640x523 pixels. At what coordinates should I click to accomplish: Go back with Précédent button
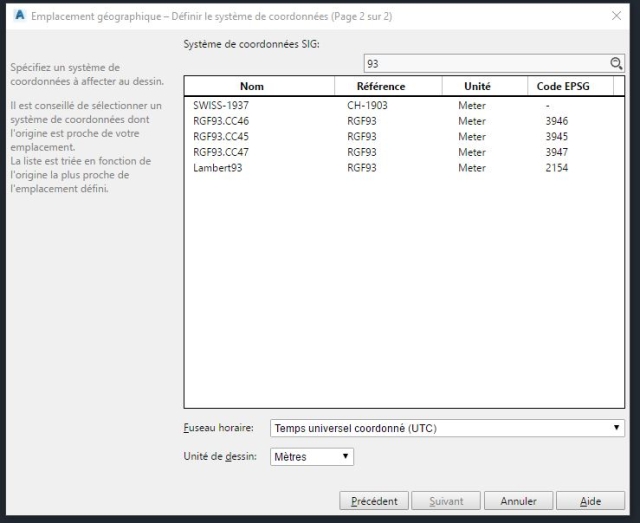374,501
